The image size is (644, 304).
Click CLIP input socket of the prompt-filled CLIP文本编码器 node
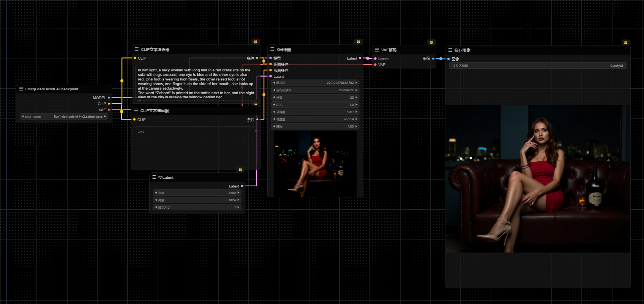tap(135, 58)
